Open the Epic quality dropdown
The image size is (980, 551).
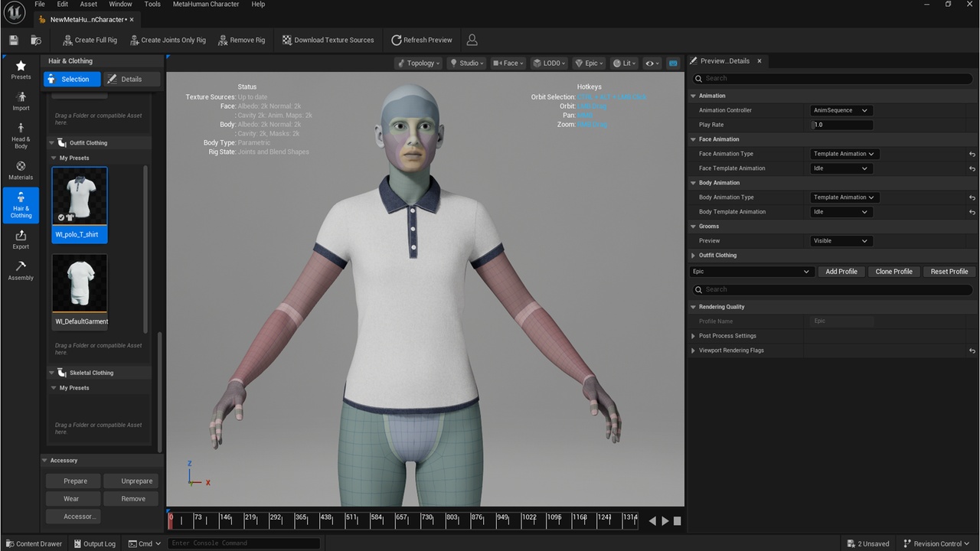pos(589,64)
